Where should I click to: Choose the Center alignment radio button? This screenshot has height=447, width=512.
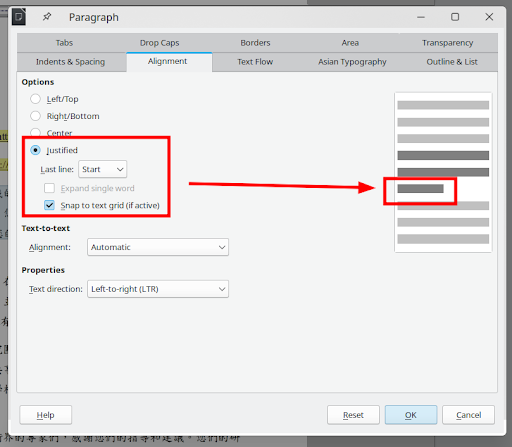pyautogui.click(x=35, y=133)
